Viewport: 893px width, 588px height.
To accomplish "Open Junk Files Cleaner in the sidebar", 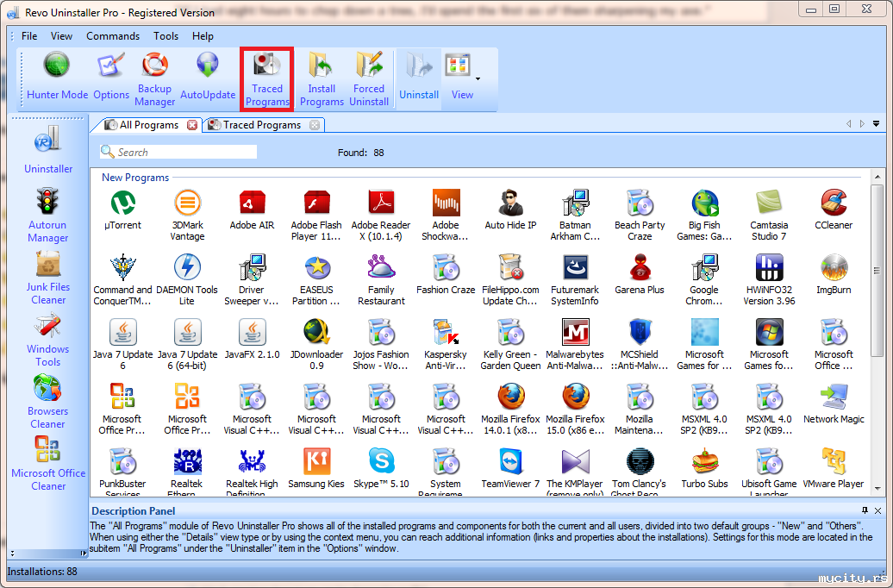I will coord(48,278).
